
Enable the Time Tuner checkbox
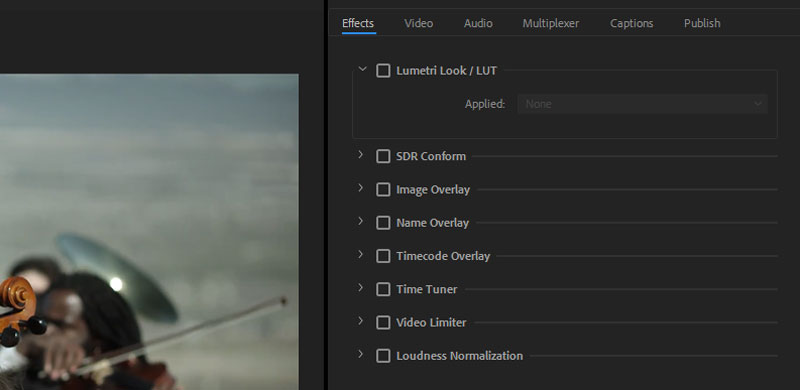(x=383, y=289)
